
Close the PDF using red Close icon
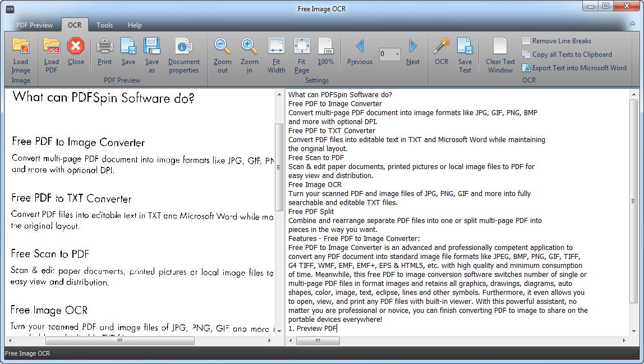(76, 46)
